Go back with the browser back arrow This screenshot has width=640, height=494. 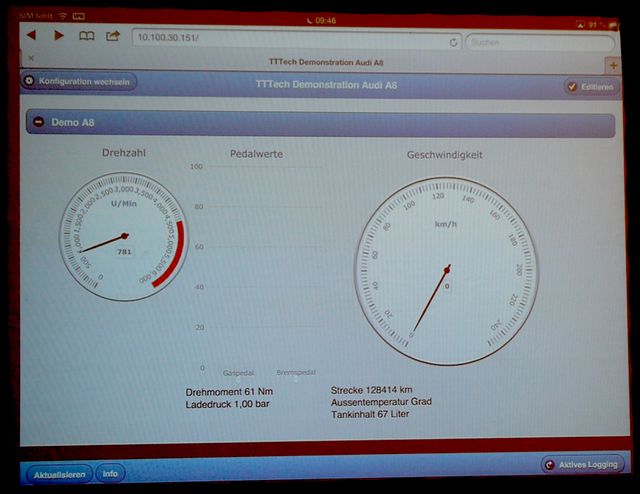(31, 35)
